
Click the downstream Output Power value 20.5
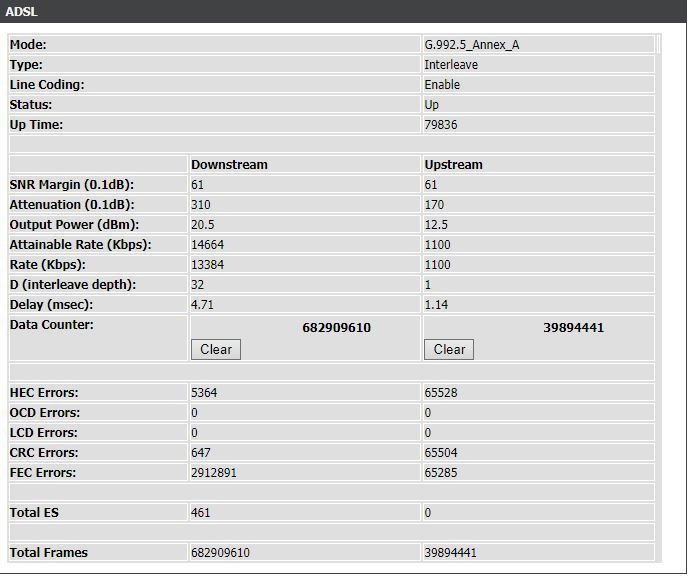[203, 225]
